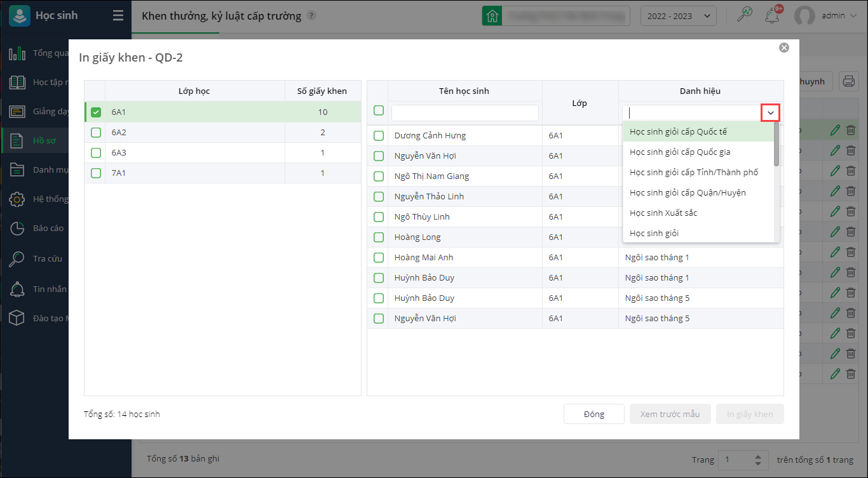Select Học sinh giỏi cấp Quốc gia
868x478 pixels.
tap(680, 152)
